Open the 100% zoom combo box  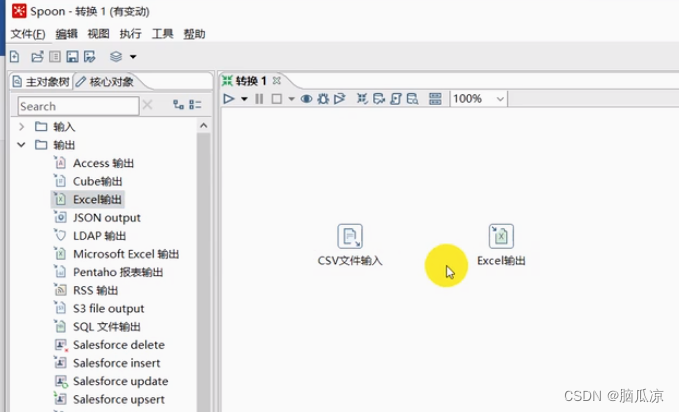click(x=479, y=99)
